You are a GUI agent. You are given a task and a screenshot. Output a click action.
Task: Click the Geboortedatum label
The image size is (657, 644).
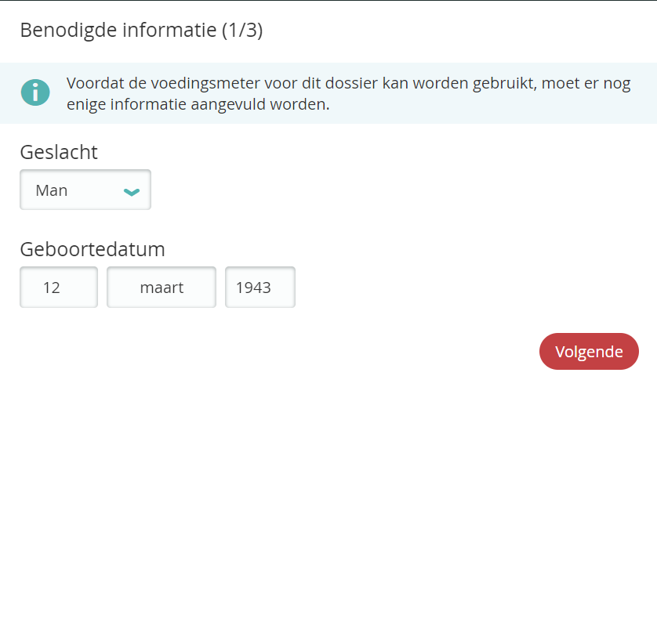pyautogui.click(x=93, y=249)
